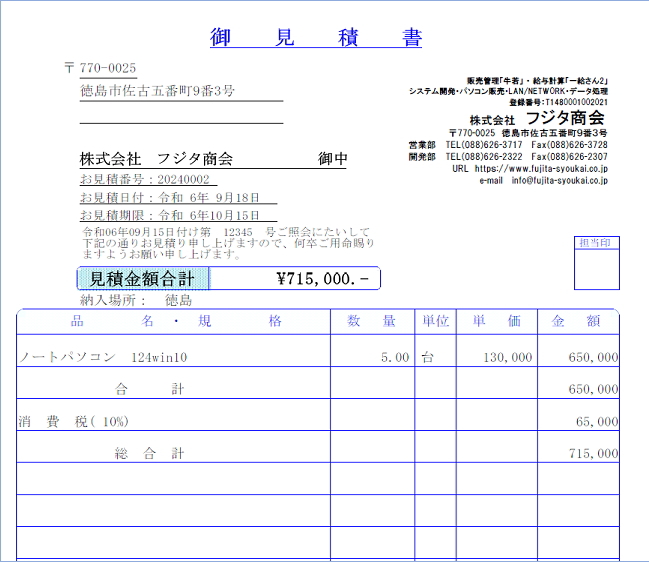The width and height of the screenshot is (649, 562).
Task: Click the development department TEL(088)626-2322
Action: tap(484, 157)
